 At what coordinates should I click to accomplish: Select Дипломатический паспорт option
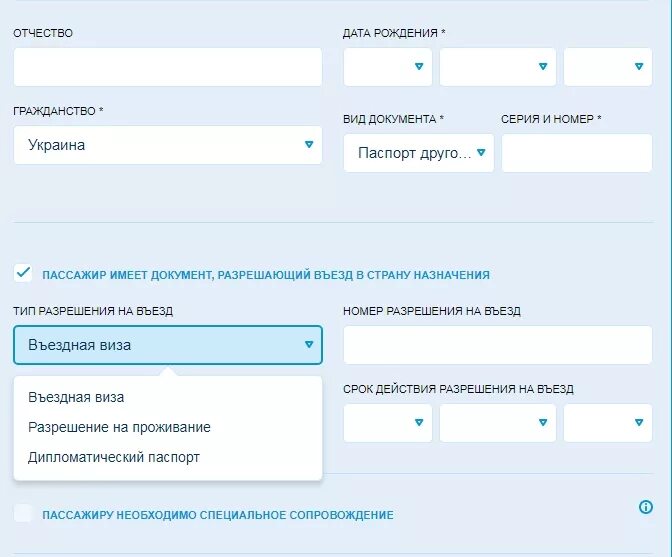point(114,457)
